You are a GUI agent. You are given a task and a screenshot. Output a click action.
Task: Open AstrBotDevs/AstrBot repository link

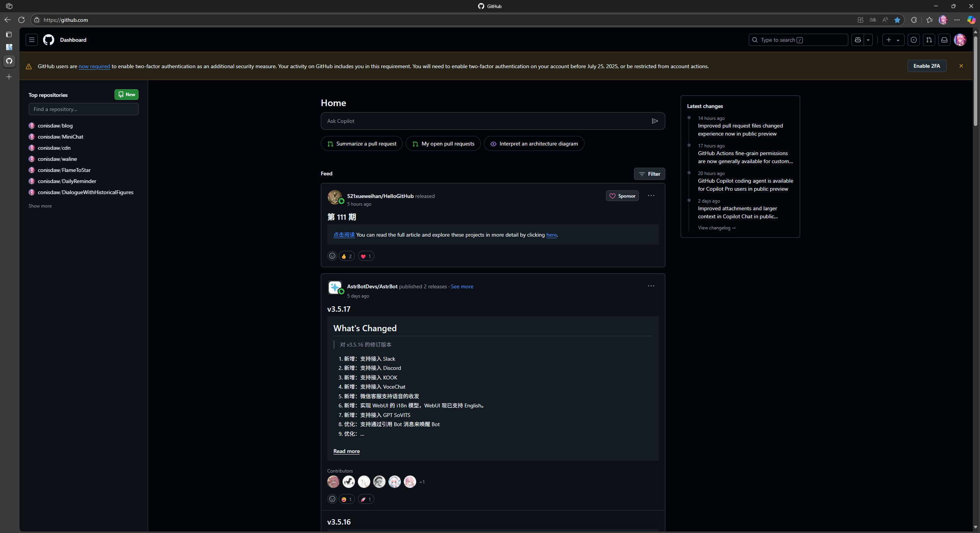[x=372, y=286]
